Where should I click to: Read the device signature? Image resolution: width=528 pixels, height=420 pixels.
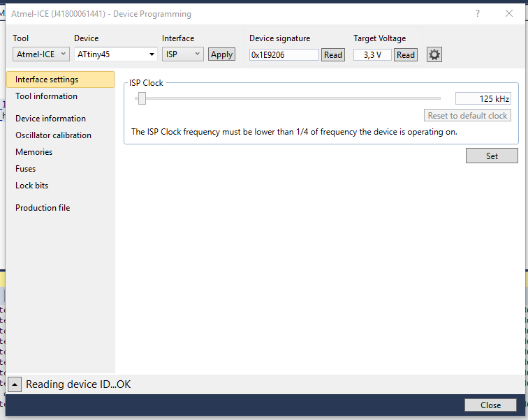click(333, 55)
